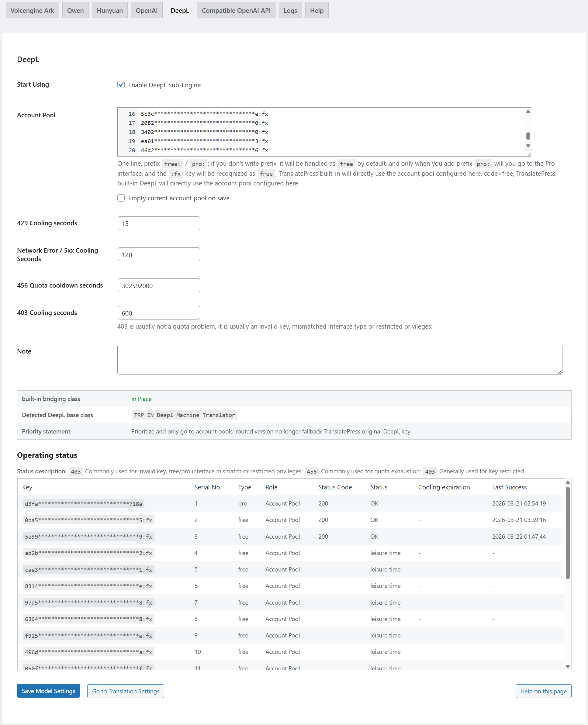Select key ad2b...2:fx in status table

[x=88, y=553]
